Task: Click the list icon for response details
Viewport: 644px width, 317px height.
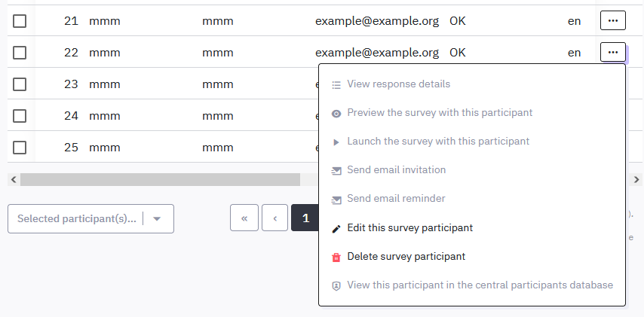Action: 336,84
